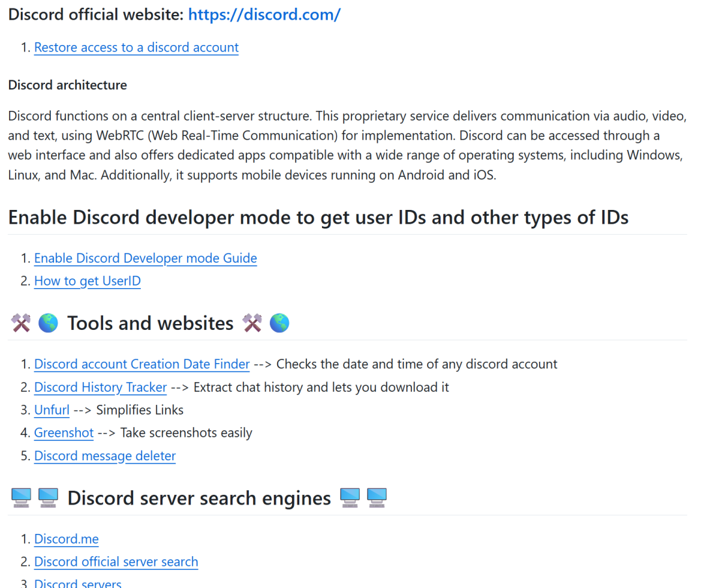Visit the Discord.me link
Viewport: 704px width, 588px height.
click(66, 539)
